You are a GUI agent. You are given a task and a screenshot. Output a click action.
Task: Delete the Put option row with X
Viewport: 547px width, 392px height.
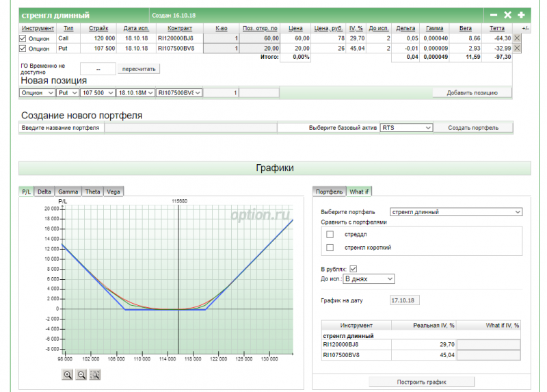(x=517, y=49)
